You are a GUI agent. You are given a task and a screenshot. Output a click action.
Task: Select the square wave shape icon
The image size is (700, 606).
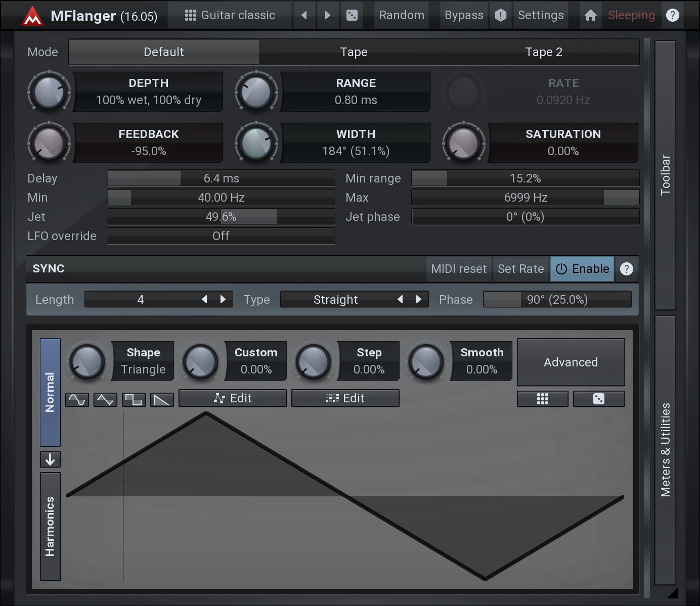point(134,400)
